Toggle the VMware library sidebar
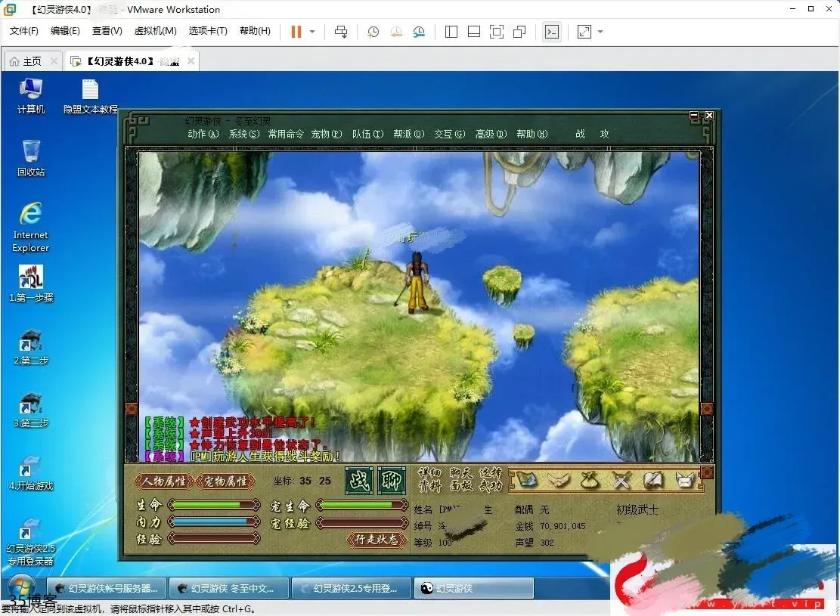 pyautogui.click(x=451, y=32)
